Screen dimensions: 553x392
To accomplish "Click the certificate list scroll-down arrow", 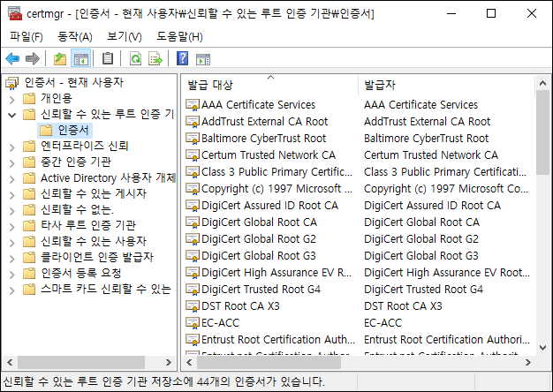I will (x=542, y=348).
